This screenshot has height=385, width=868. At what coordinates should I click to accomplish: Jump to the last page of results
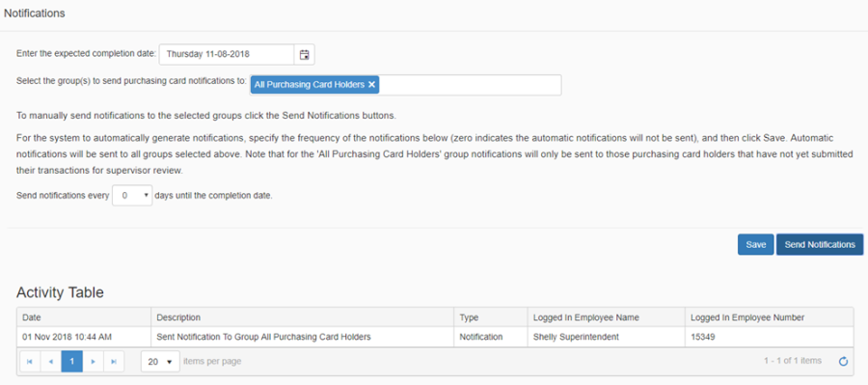click(x=114, y=361)
